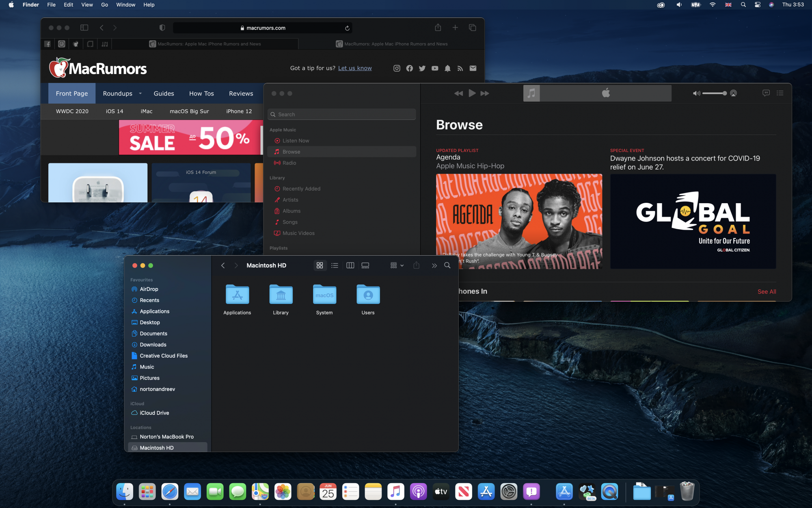Switch Finder to icon view
812x508 pixels.
click(320, 265)
